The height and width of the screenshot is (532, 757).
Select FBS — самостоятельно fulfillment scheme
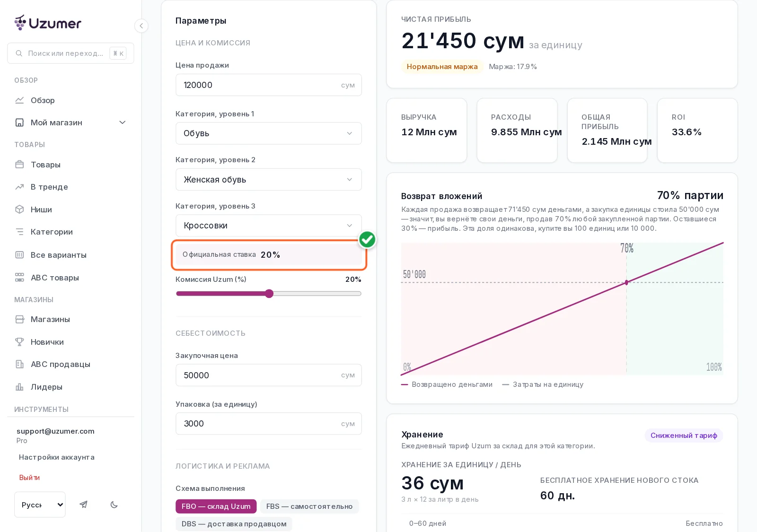pyautogui.click(x=309, y=506)
